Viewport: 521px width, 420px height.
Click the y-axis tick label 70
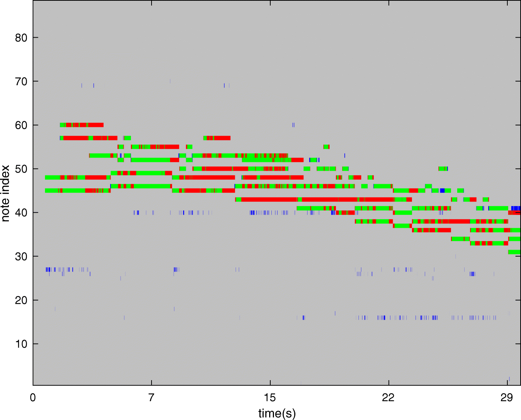tap(21, 81)
